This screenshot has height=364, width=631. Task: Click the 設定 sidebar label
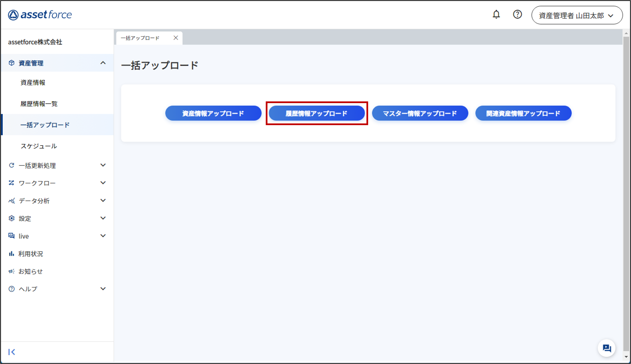click(25, 219)
